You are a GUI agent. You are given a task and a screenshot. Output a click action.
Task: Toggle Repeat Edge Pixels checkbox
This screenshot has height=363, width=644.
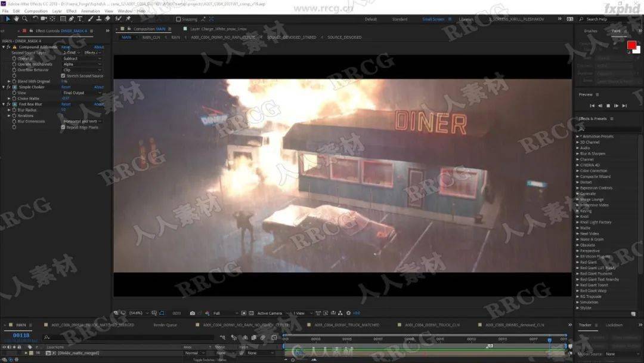tap(63, 127)
